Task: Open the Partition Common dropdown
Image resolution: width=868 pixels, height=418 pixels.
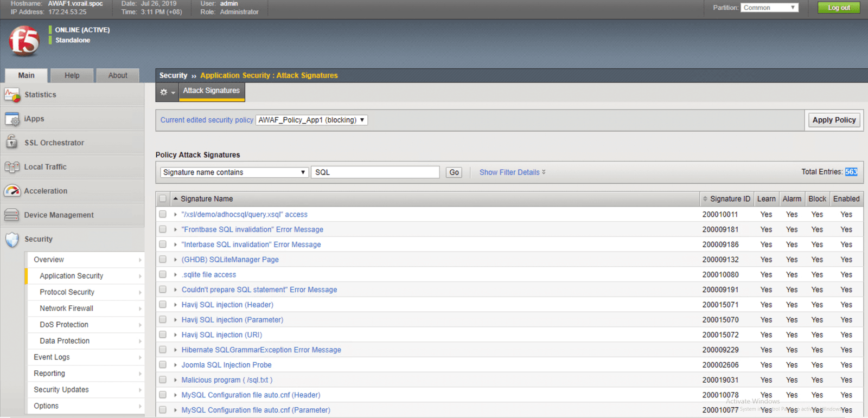Action: (x=769, y=8)
